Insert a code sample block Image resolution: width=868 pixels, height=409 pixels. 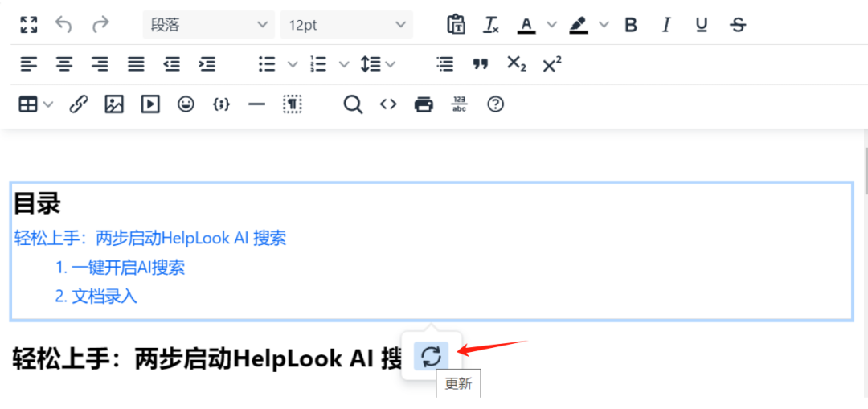(x=221, y=104)
